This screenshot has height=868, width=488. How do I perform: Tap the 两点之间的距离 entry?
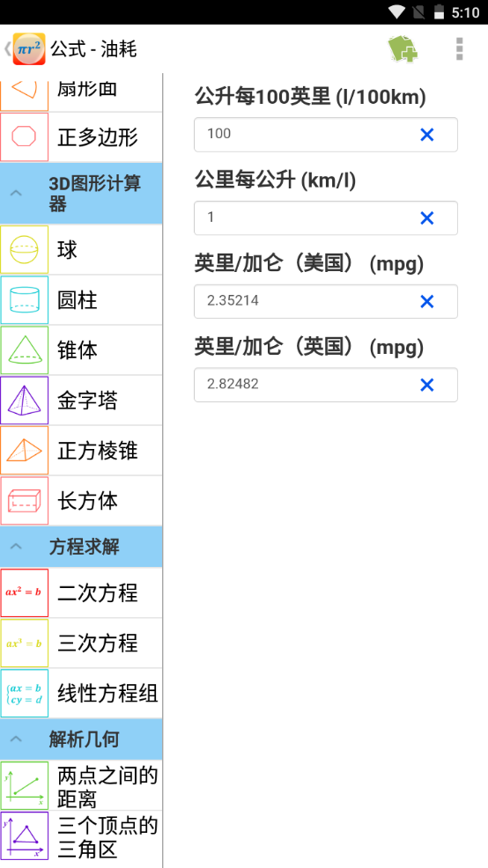(x=81, y=785)
